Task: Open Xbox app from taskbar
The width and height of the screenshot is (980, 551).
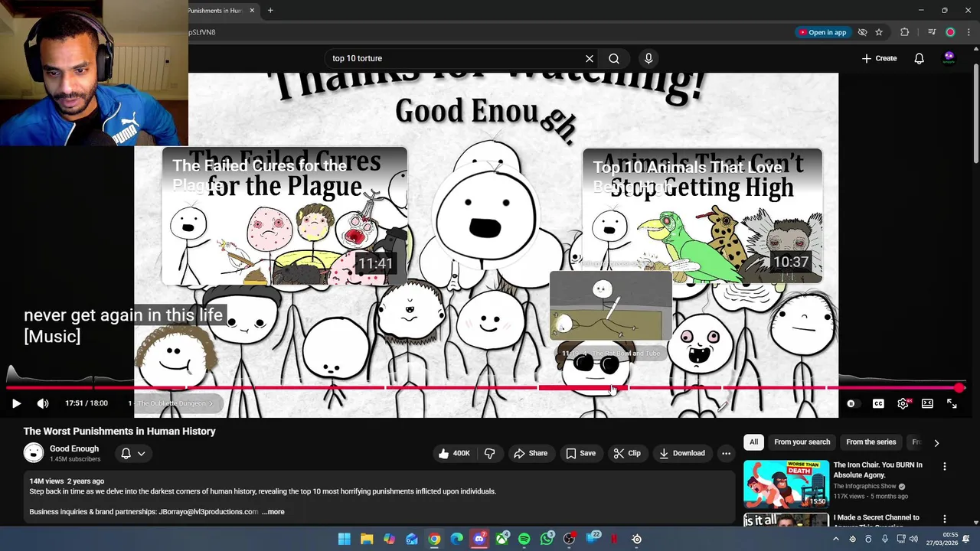Action: pos(501,539)
